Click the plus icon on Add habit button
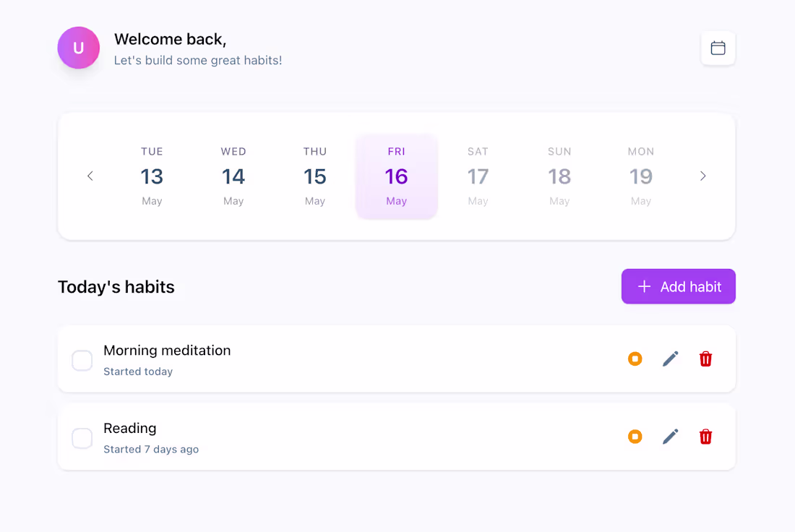The width and height of the screenshot is (795, 532). coord(643,286)
